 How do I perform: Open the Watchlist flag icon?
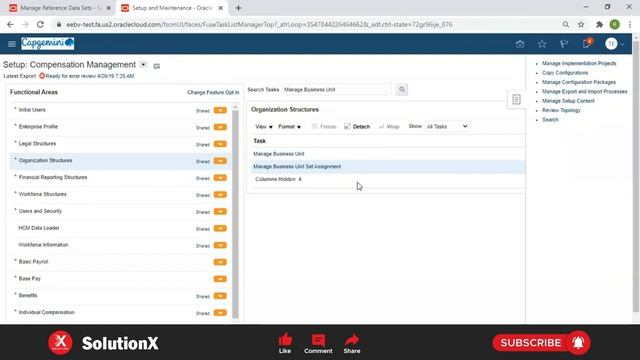point(564,44)
